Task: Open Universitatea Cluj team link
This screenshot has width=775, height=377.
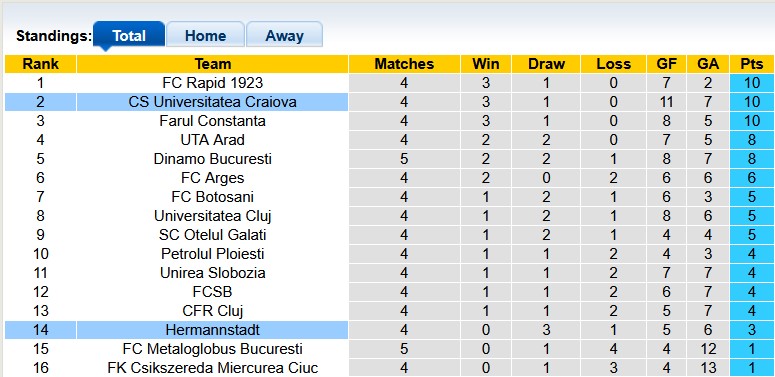Action: pyautogui.click(x=213, y=216)
